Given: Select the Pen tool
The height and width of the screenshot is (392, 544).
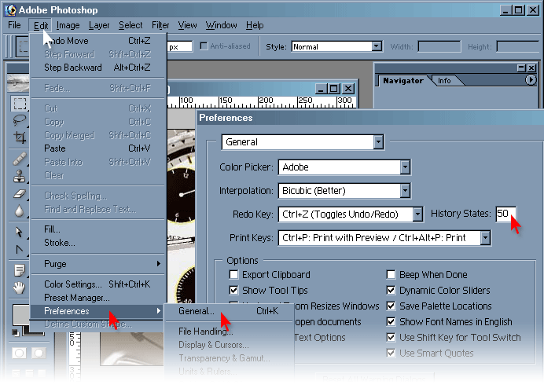Looking at the screenshot, I should [x=20, y=249].
